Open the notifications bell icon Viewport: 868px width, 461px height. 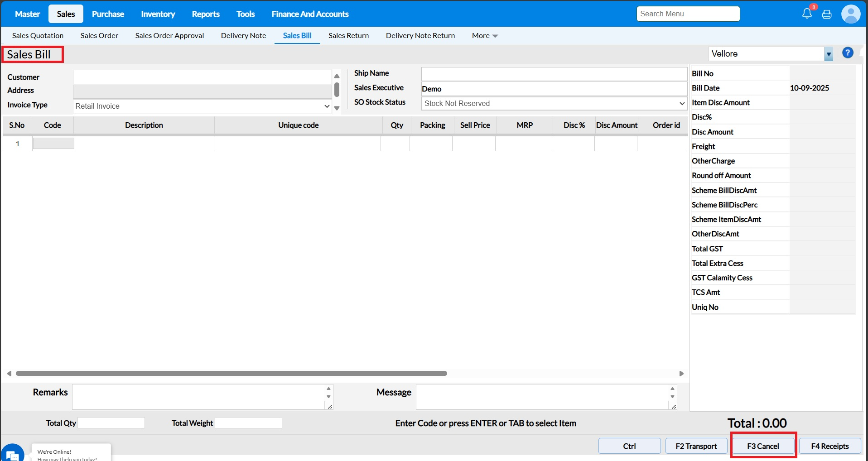[807, 14]
